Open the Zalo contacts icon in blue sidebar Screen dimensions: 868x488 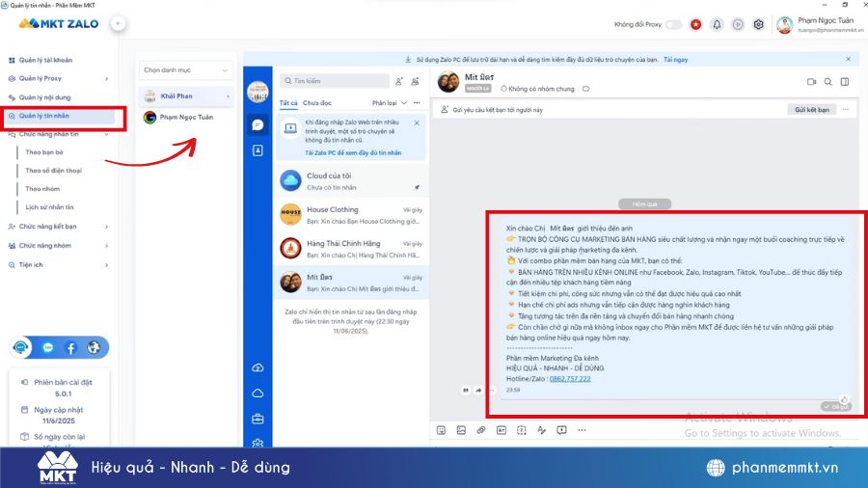coord(258,150)
